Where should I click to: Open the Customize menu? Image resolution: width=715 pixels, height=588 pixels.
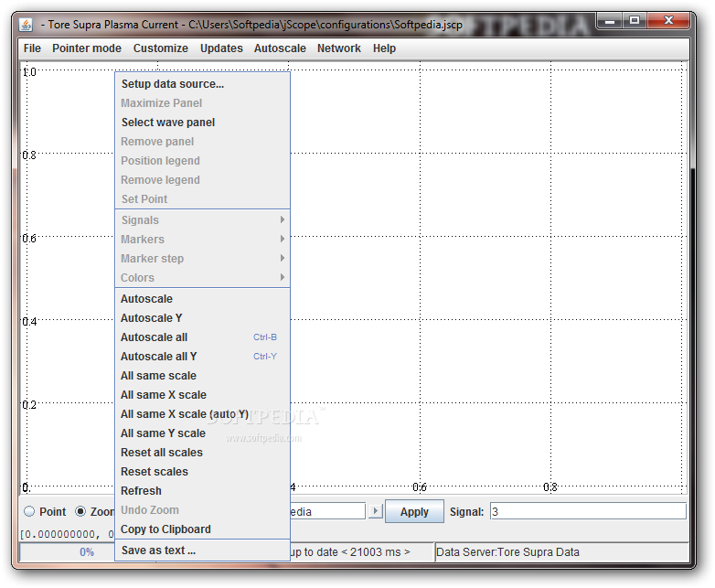[161, 48]
